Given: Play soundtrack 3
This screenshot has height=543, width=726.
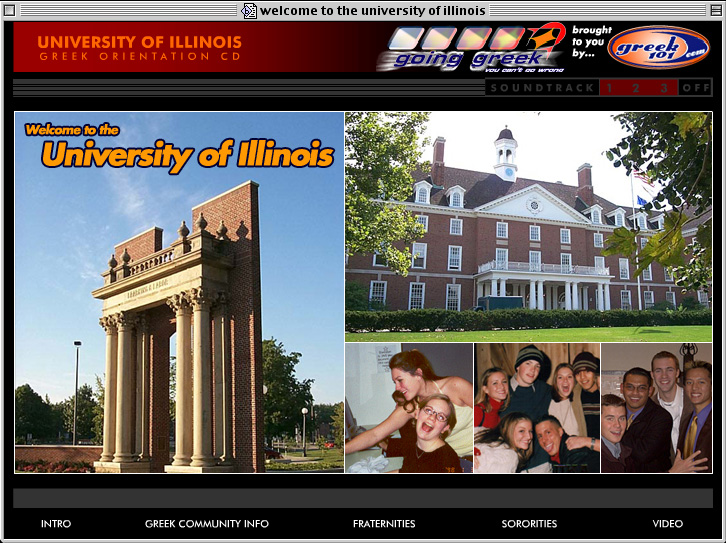Looking at the screenshot, I should coord(662,88).
